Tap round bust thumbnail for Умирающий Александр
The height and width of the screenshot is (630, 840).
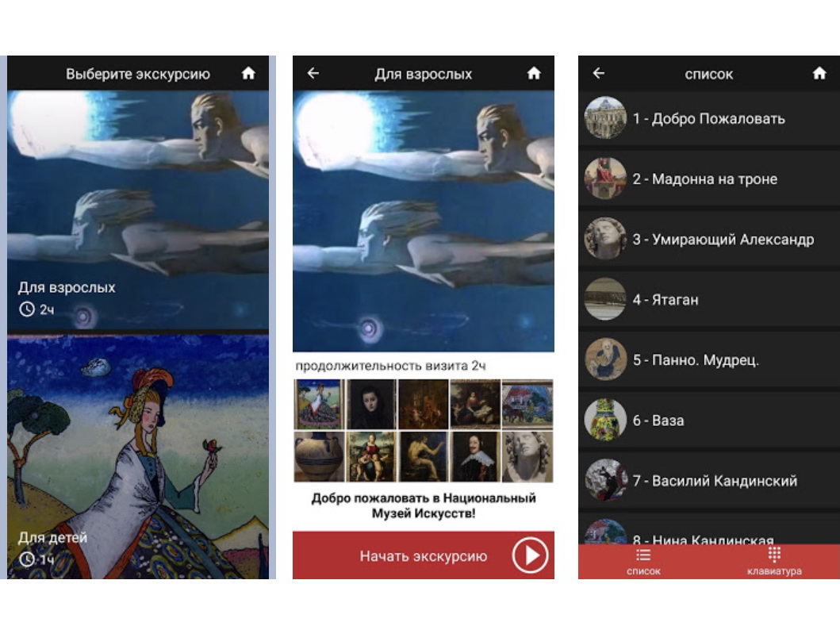click(605, 238)
